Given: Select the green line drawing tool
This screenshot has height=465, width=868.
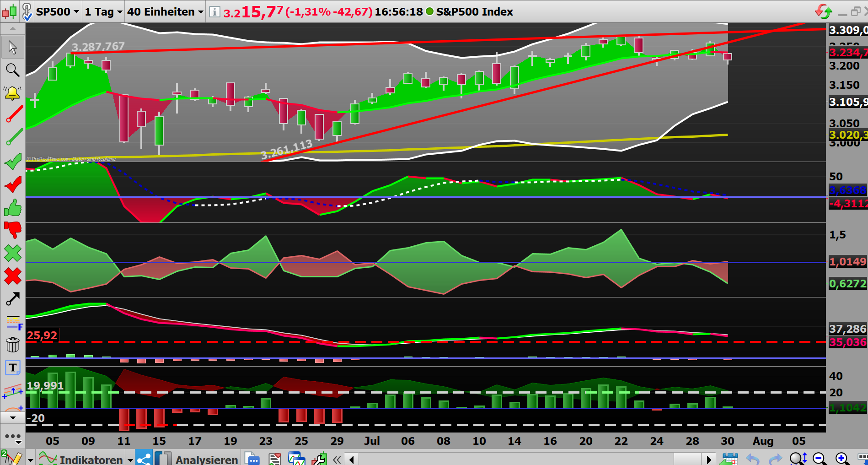Looking at the screenshot, I should pos(14,137).
